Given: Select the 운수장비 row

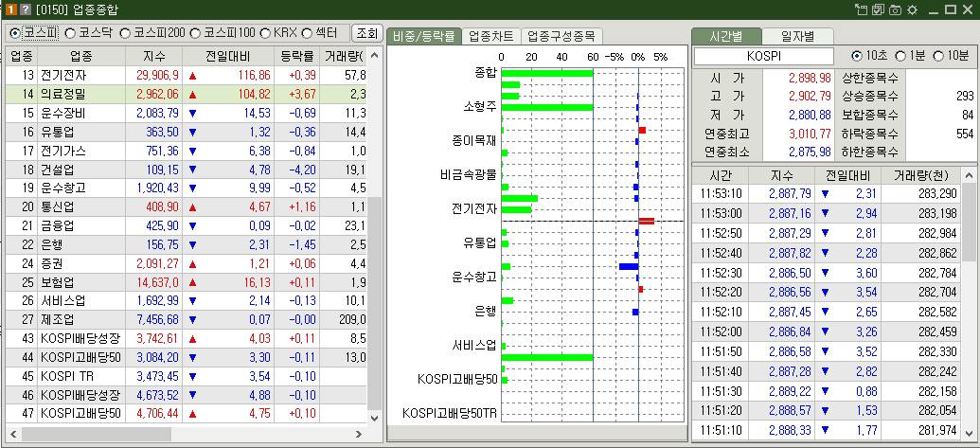Looking at the screenshot, I should (x=187, y=113).
